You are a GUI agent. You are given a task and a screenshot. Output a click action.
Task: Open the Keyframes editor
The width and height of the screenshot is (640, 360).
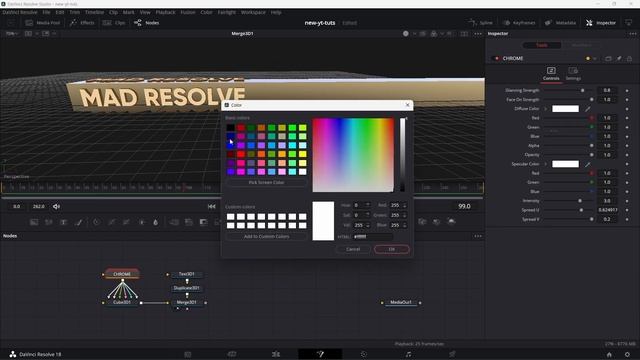point(519,23)
